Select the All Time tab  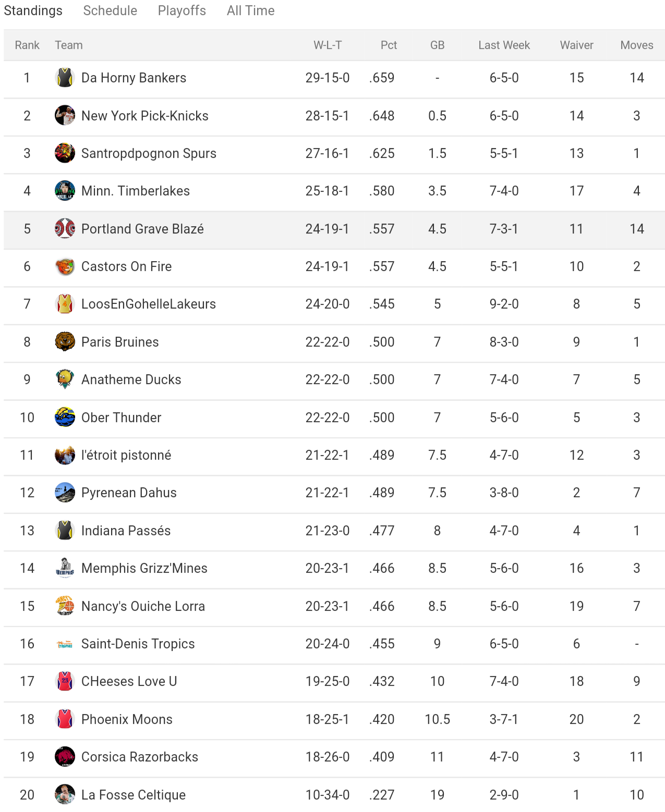click(x=250, y=10)
